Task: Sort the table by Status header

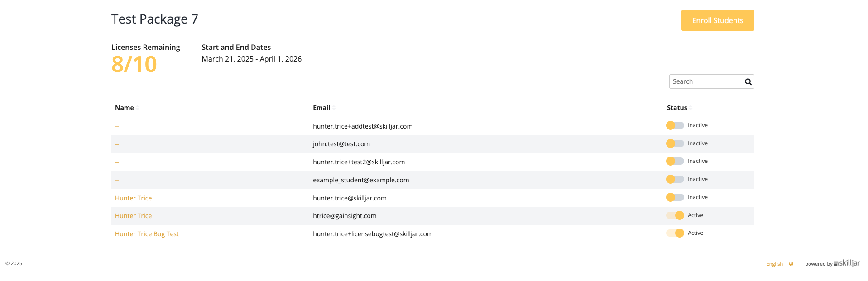Action: pyautogui.click(x=677, y=108)
